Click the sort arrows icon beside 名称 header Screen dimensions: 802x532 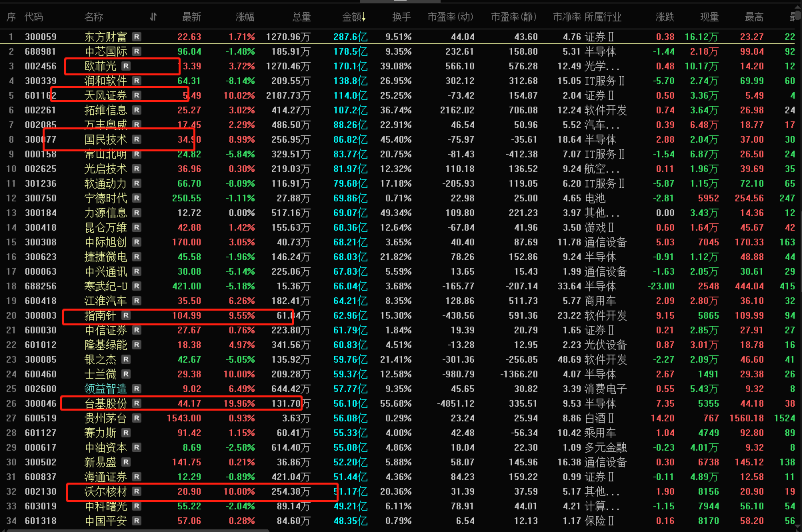[x=154, y=17]
